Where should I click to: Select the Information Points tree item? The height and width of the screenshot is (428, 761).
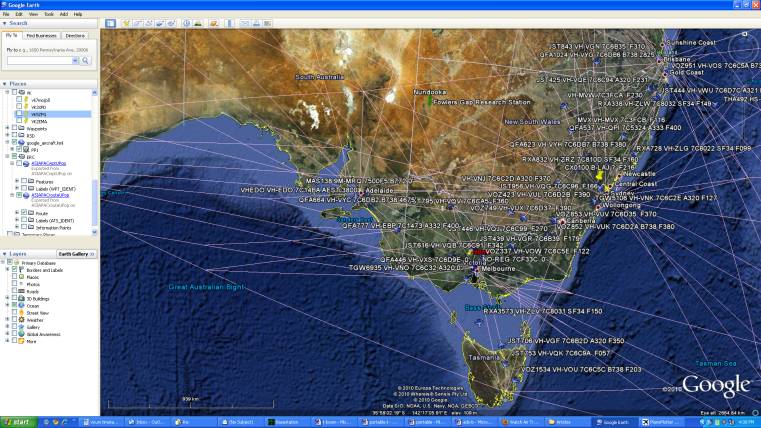coord(53,228)
